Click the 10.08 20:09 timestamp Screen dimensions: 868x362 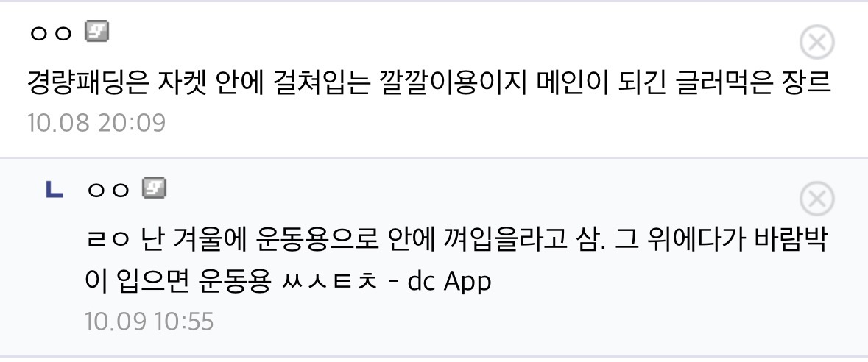(x=96, y=122)
